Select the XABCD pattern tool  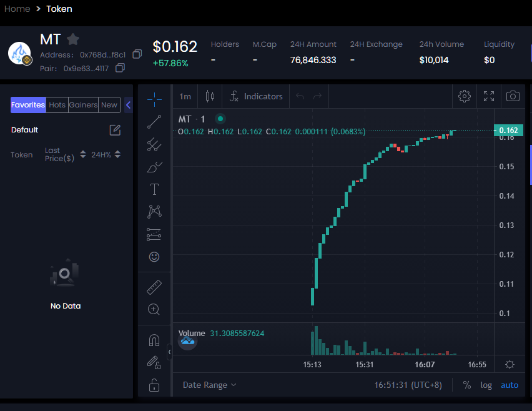[x=154, y=212]
